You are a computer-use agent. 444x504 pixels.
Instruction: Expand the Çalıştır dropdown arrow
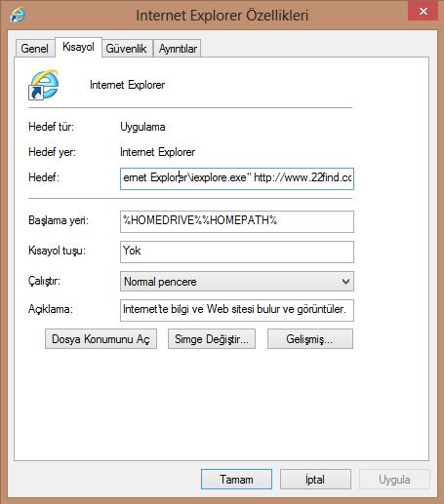click(345, 282)
